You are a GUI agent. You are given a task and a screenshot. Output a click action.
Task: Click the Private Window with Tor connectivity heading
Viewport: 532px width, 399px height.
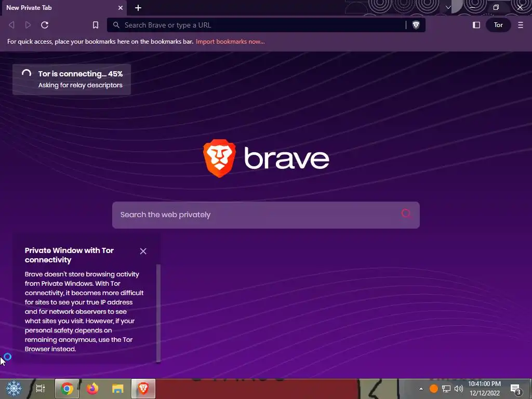coord(69,255)
